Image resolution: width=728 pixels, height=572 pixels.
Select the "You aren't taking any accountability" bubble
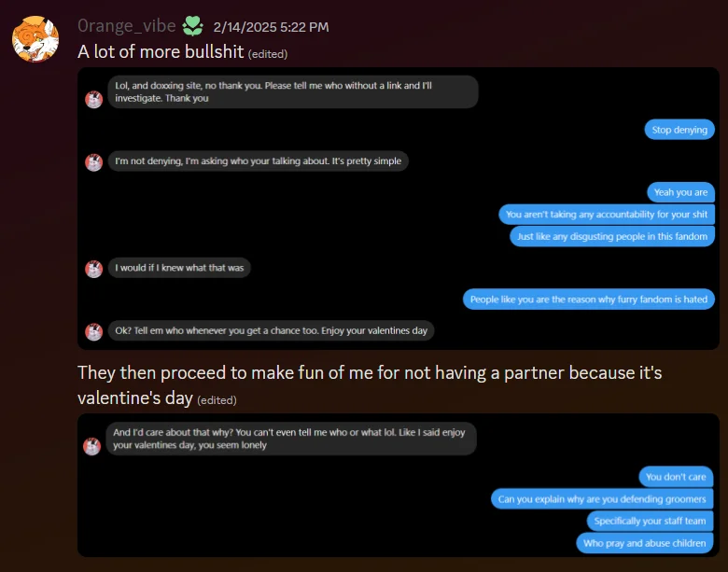(x=607, y=215)
